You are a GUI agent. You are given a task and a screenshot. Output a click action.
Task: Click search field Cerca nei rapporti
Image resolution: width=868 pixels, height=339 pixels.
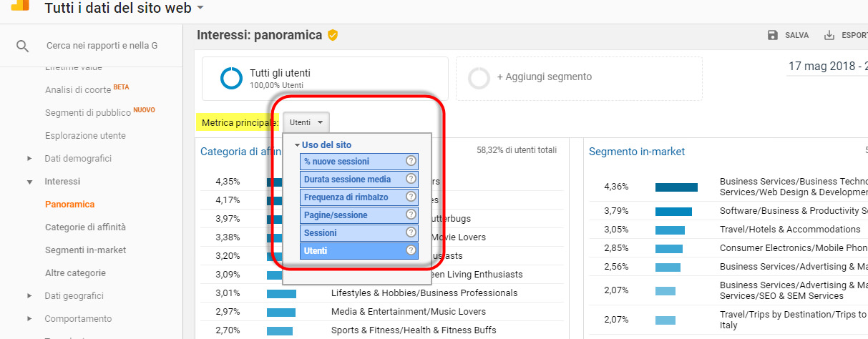click(102, 46)
